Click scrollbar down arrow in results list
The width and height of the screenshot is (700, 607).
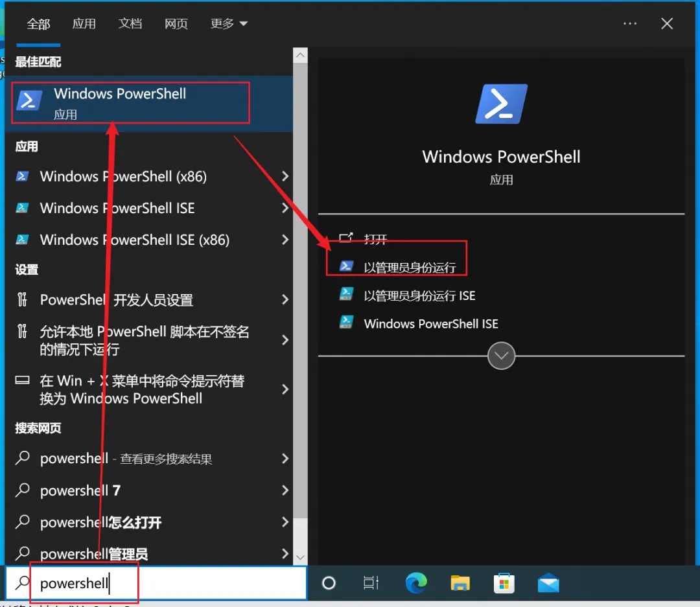(x=301, y=557)
